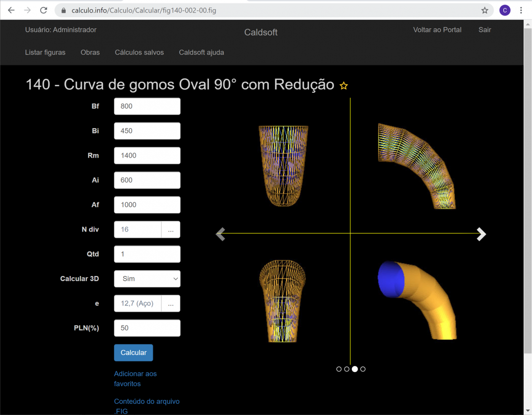Bookmark this page using the address bar star
Screen dimensions: 532x415
[x=484, y=10]
